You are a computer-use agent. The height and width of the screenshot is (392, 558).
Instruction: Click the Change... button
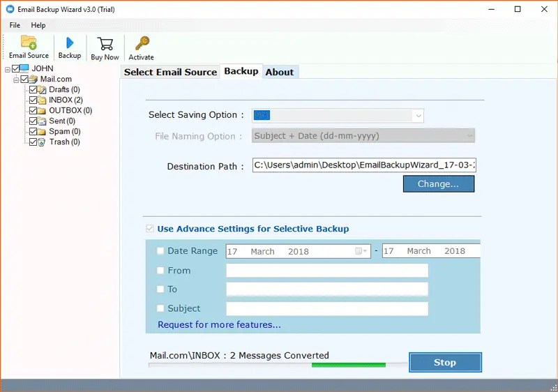pyautogui.click(x=438, y=184)
